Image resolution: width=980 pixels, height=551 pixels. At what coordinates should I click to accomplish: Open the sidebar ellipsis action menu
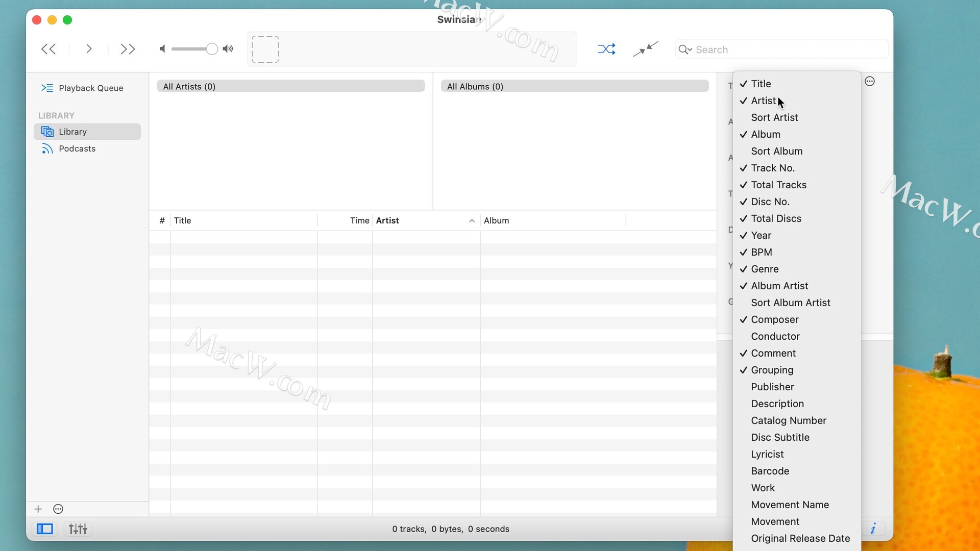click(x=58, y=509)
